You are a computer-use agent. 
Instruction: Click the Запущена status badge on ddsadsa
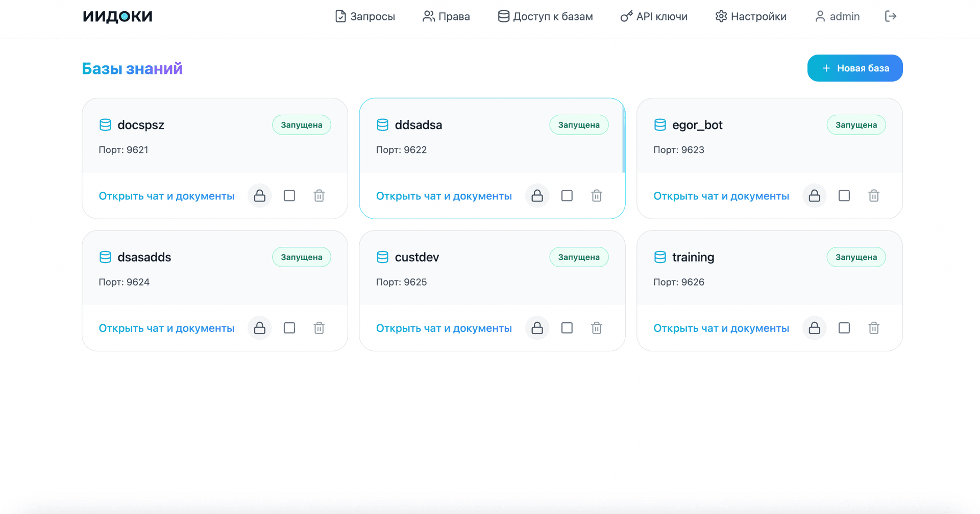click(578, 125)
